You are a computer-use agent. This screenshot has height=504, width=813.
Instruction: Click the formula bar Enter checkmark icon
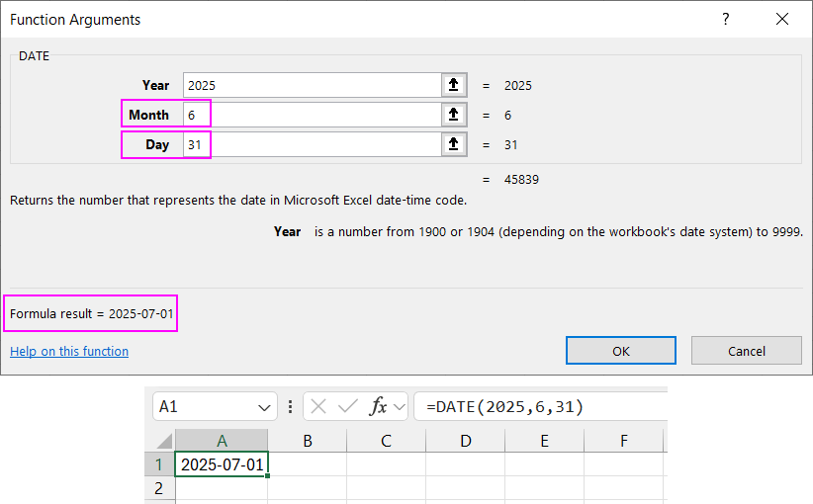click(347, 406)
